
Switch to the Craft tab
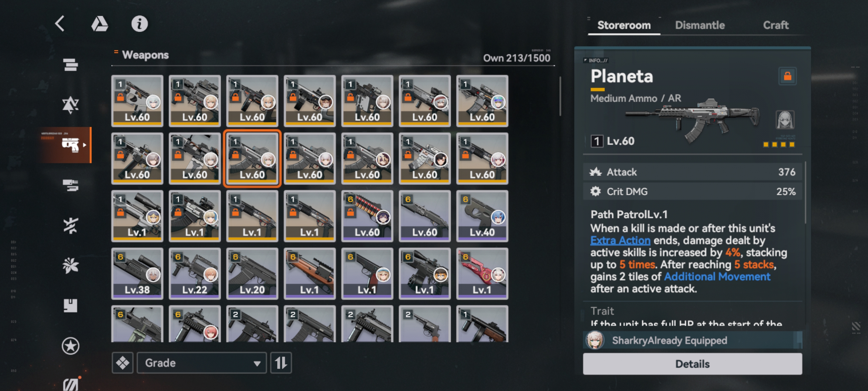[775, 25]
